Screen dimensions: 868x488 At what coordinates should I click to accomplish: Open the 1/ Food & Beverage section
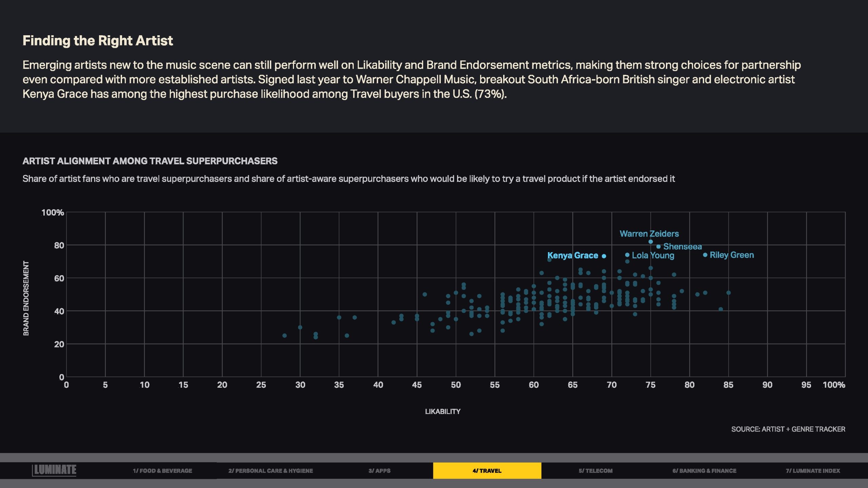point(162,471)
